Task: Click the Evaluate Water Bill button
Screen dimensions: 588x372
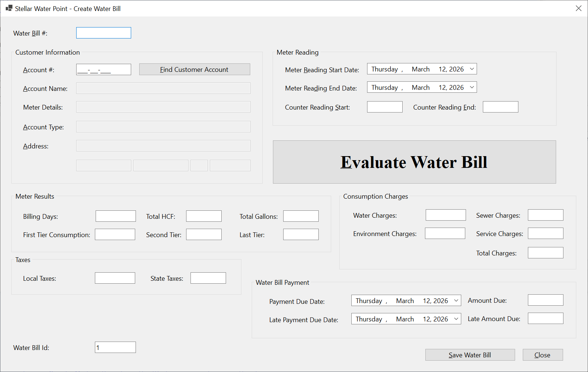Action: [414, 162]
